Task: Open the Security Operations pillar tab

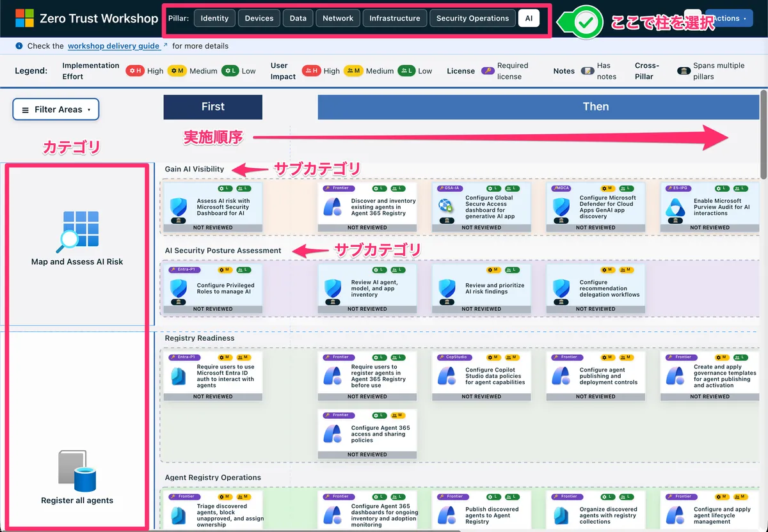Action: (x=472, y=19)
